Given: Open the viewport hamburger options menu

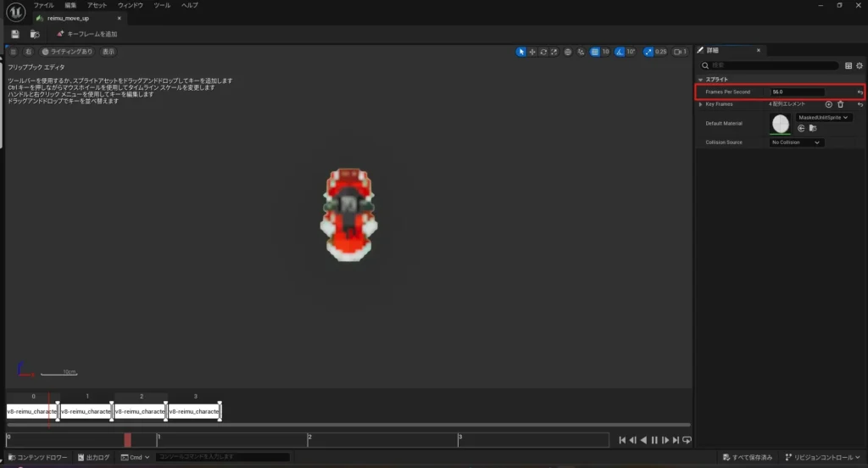Looking at the screenshot, I should [14, 52].
